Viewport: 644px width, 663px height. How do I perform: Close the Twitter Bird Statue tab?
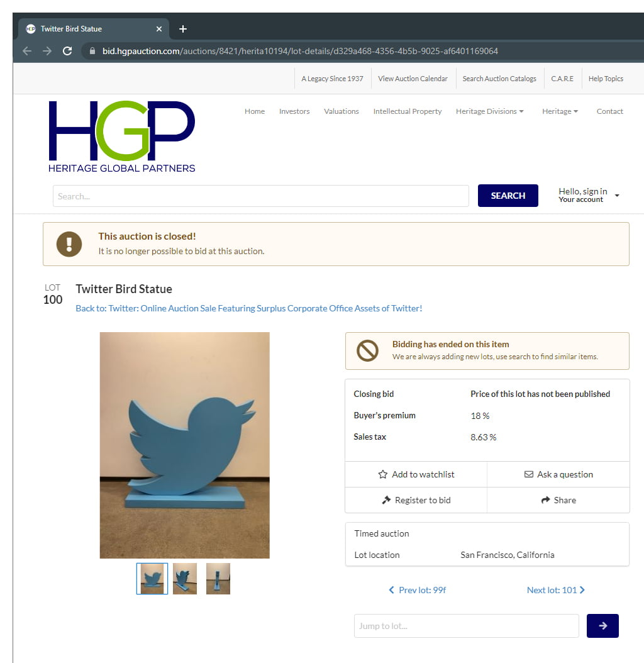(x=159, y=29)
